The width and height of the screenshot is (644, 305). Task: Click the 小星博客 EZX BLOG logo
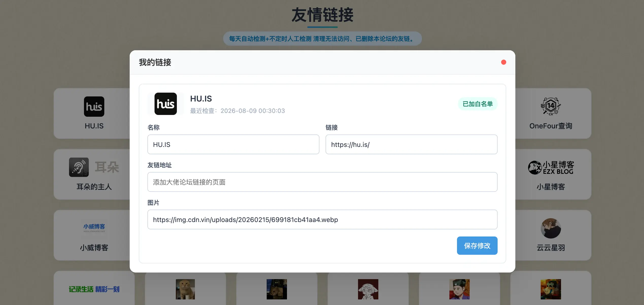tap(551, 167)
